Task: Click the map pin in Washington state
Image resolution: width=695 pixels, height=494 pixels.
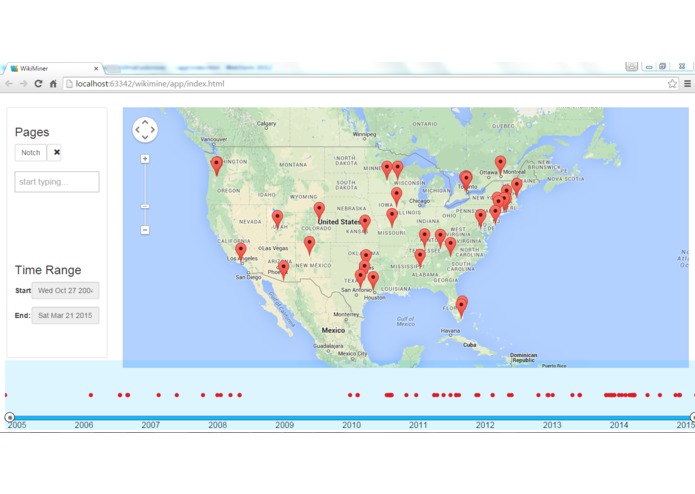Action: 216,166
